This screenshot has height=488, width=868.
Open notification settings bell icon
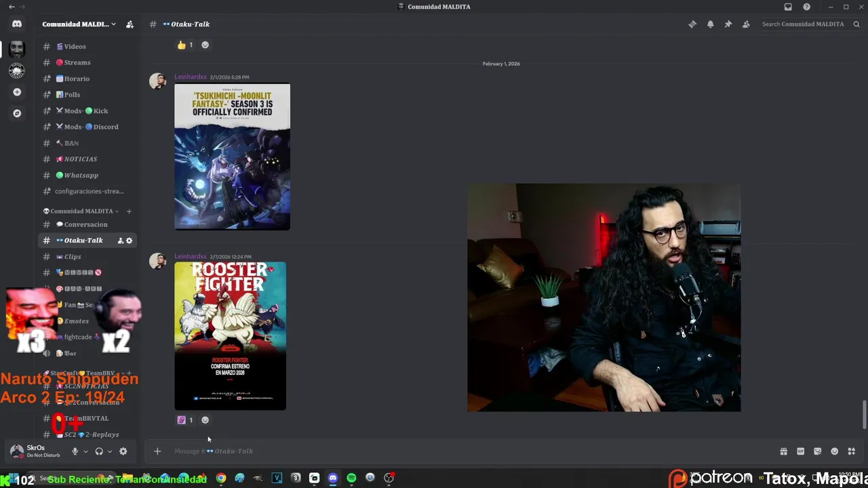[x=710, y=24]
